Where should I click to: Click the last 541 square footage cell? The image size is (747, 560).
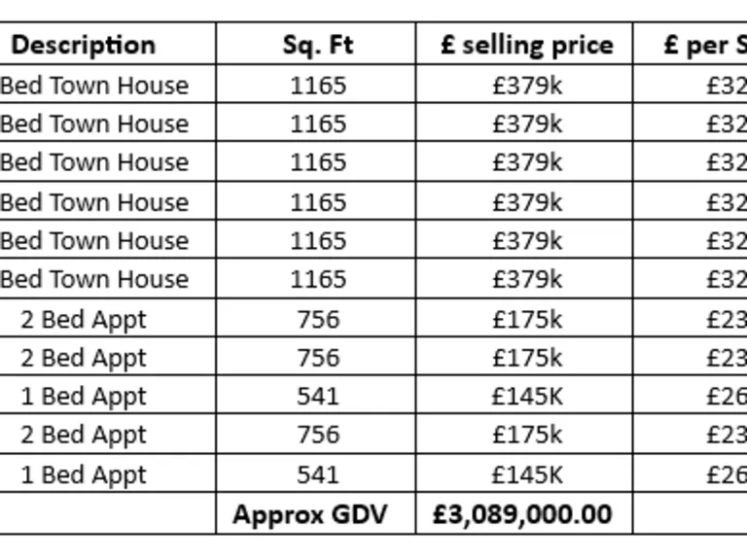click(x=318, y=475)
